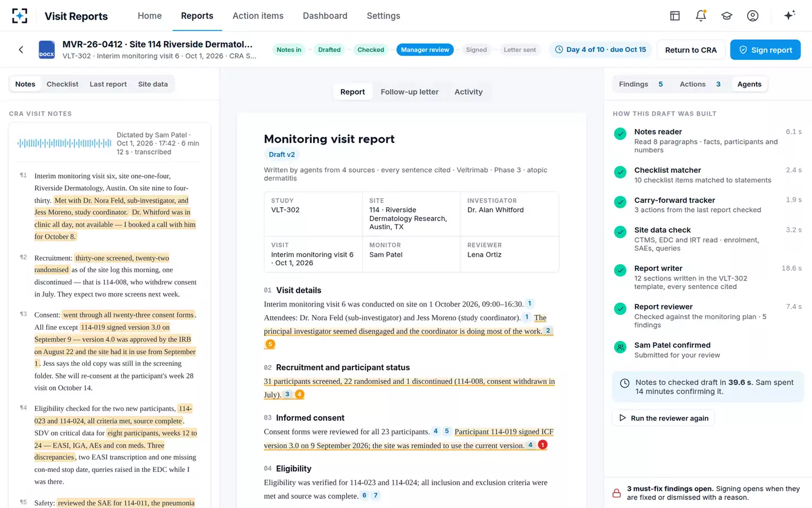Screen dimensions: 812x508
Task: Click the 'Lena Ortiz' reviewer cell
Action: [x=510, y=254]
